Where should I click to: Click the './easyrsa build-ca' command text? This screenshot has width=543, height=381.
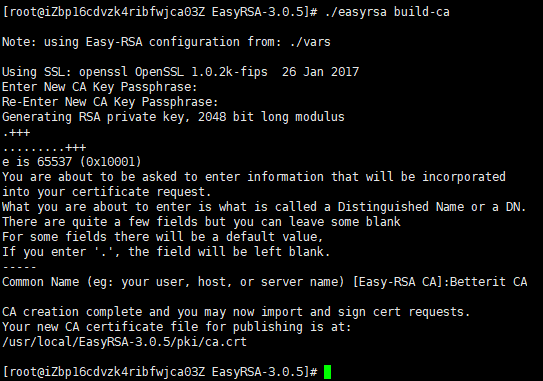click(387, 12)
